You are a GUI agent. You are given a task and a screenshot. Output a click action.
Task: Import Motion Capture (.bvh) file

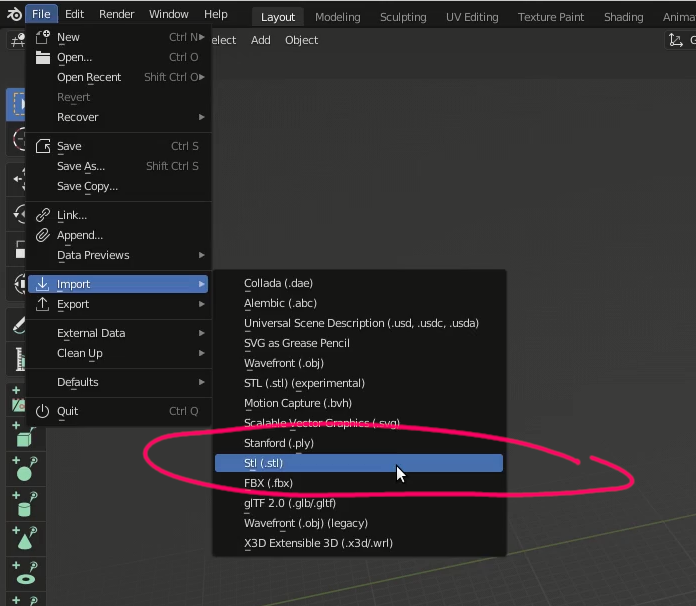[x=359, y=403]
